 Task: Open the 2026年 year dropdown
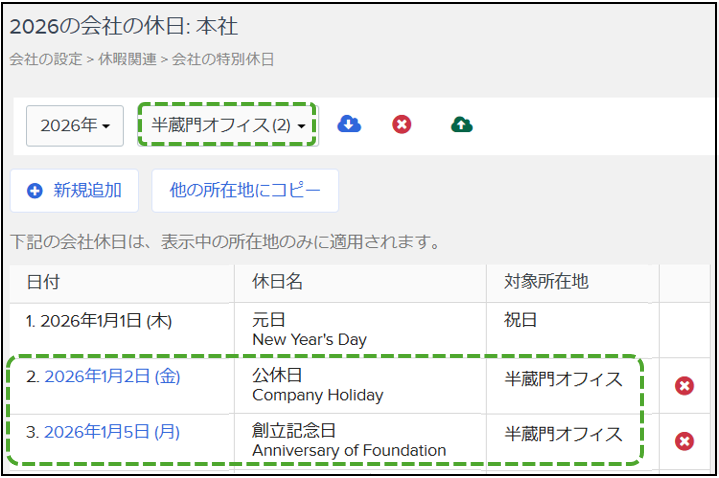point(75,126)
